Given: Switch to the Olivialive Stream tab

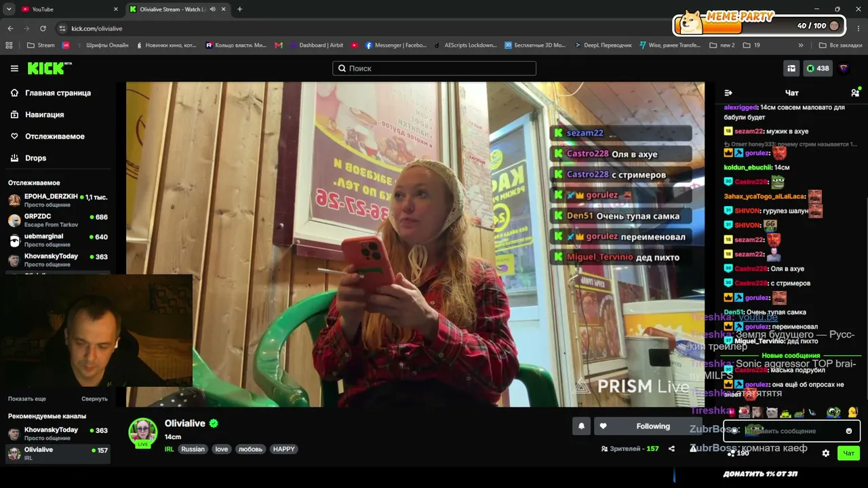Looking at the screenshot, I should [x=178, y=9].
